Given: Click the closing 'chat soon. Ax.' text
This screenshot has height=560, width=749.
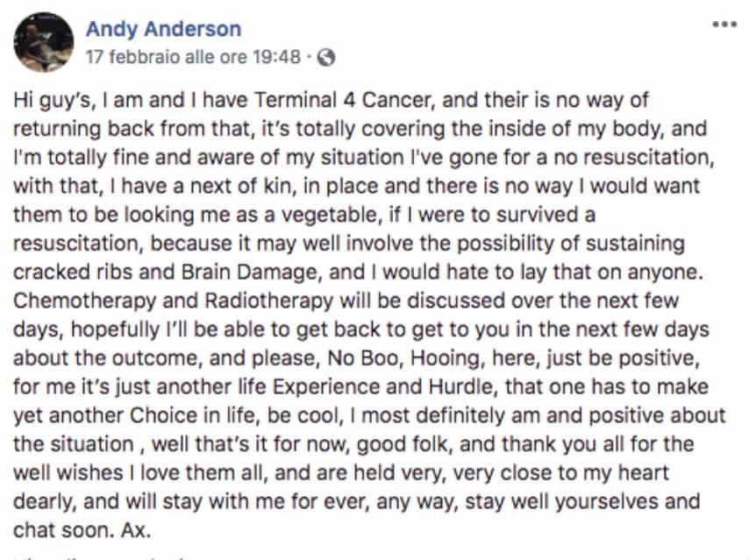Looking at the screenshot, I should (x=82, y=530).
